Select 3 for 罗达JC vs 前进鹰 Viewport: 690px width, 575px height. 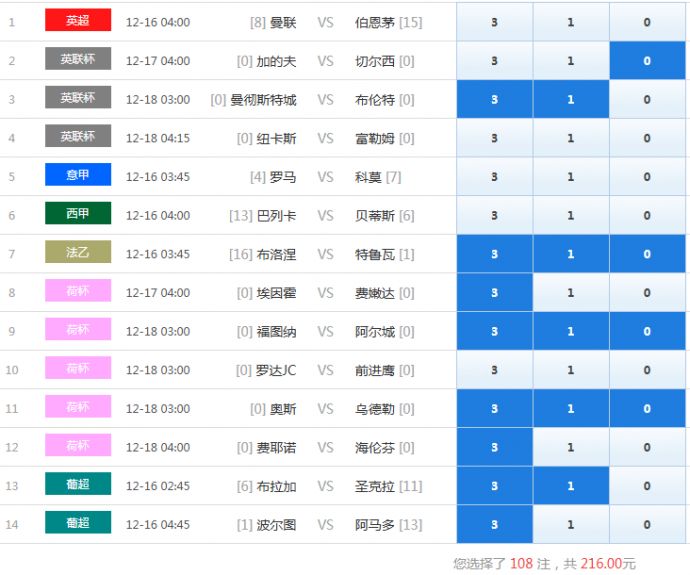tap(494, 370)
